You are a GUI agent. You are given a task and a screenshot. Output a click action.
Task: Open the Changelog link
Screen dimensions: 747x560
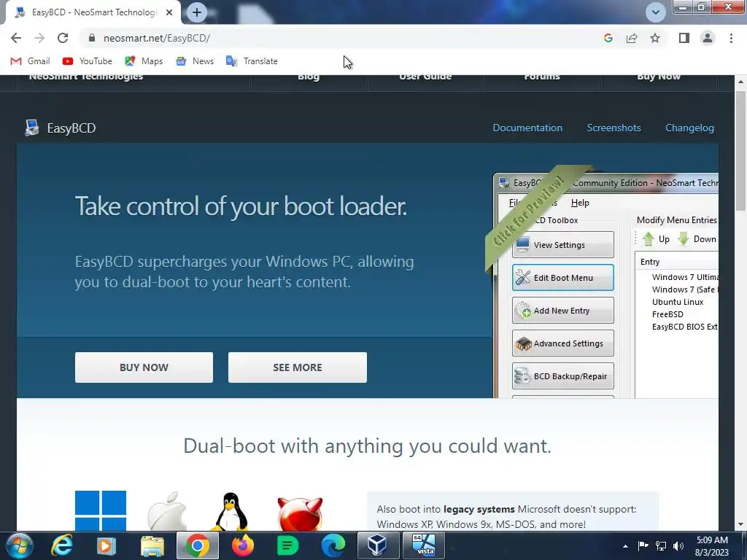tap(689, 128)
